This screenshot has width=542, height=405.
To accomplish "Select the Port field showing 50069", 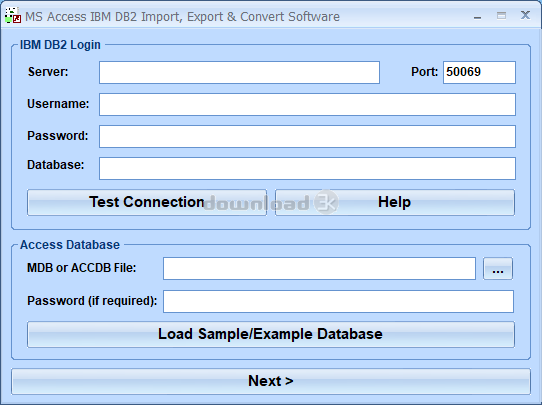I will [x=479, y=72].
